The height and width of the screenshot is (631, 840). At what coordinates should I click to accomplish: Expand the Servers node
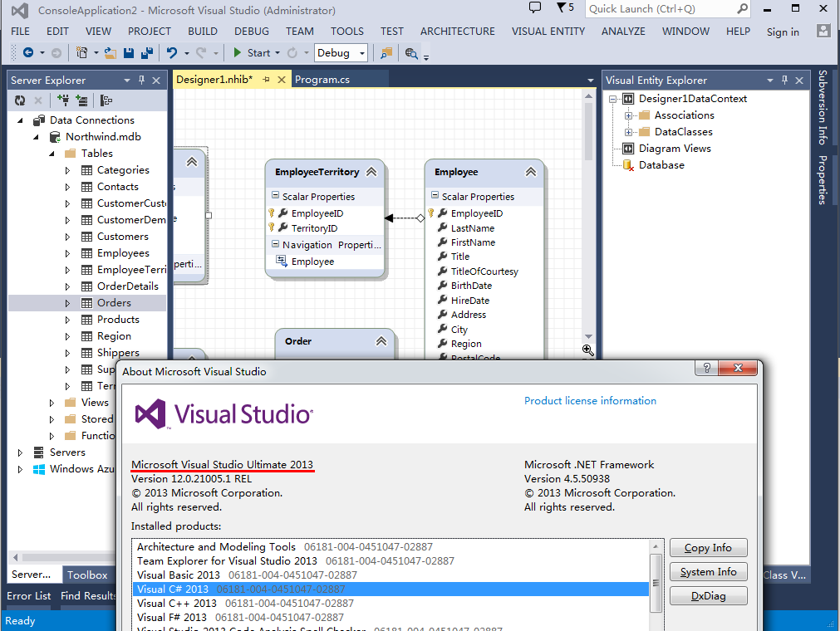pos(21,452)
